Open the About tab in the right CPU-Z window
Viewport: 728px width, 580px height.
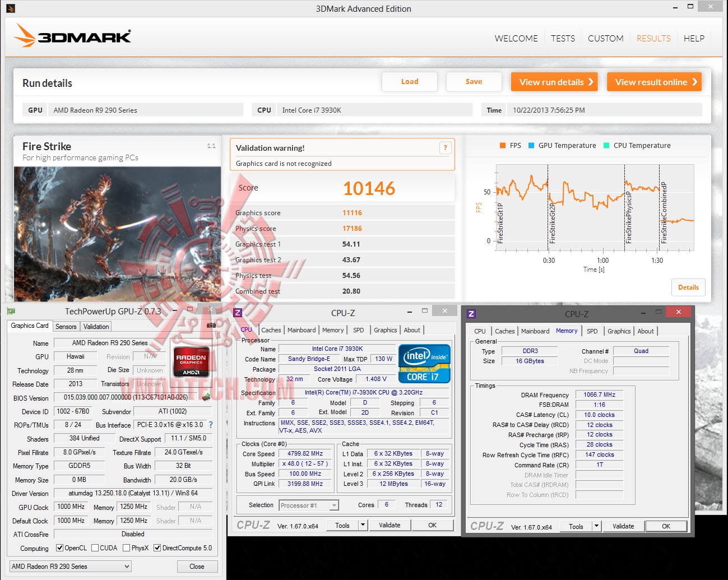(x=646, y=331)
